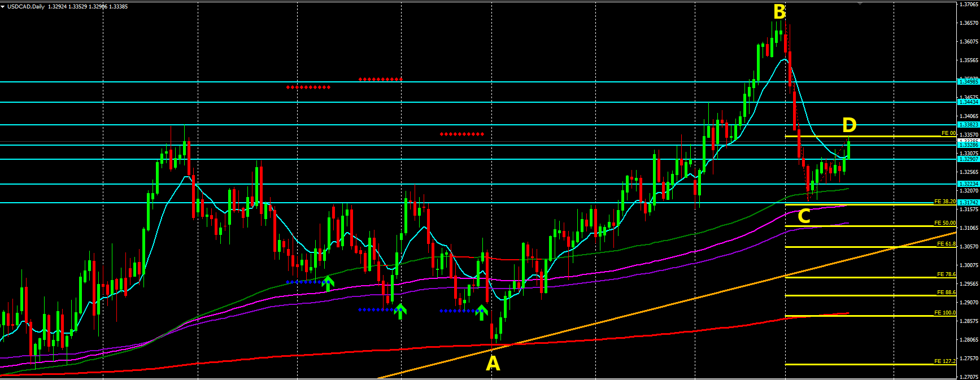This screenshot has height=380, width=980.
Task: Click the yellow D marker label
Action: click(849, 125)
